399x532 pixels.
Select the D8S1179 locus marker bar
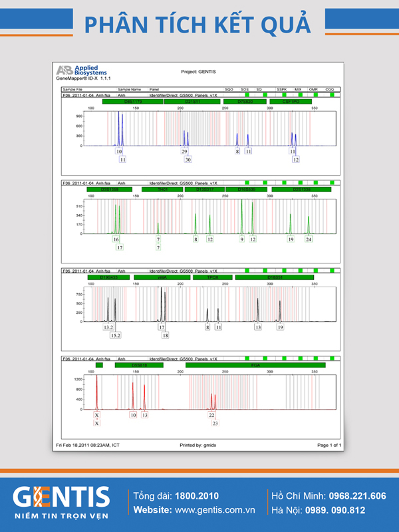click(119, 102)
